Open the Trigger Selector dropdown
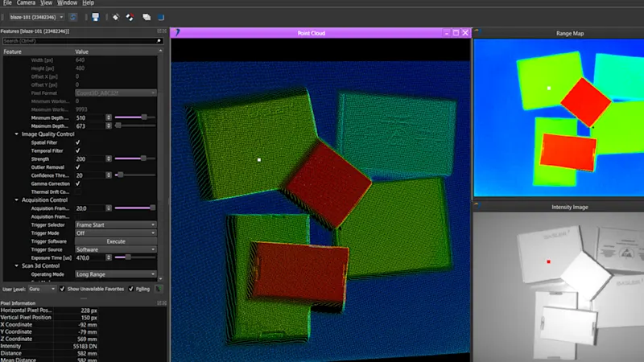 click(x=115, y=224)
